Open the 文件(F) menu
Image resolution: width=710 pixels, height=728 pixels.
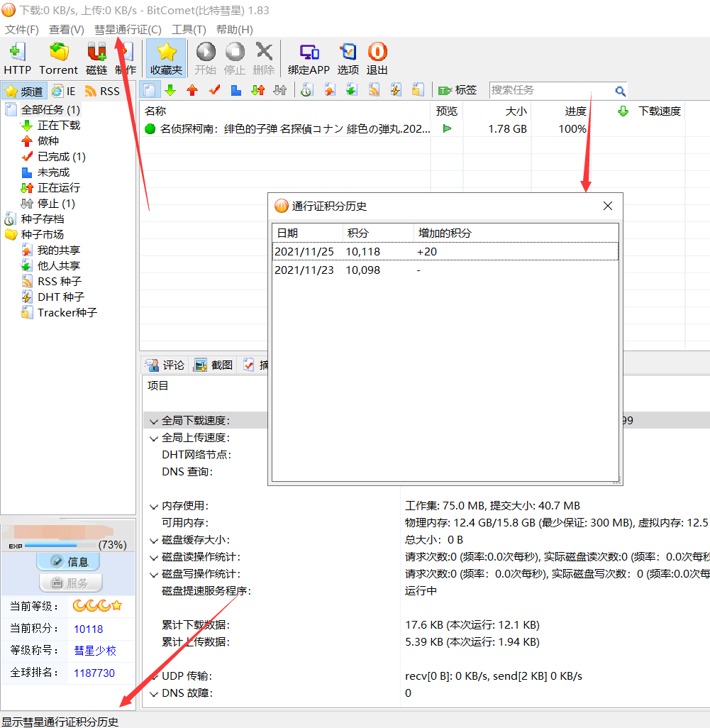point(22,30)
